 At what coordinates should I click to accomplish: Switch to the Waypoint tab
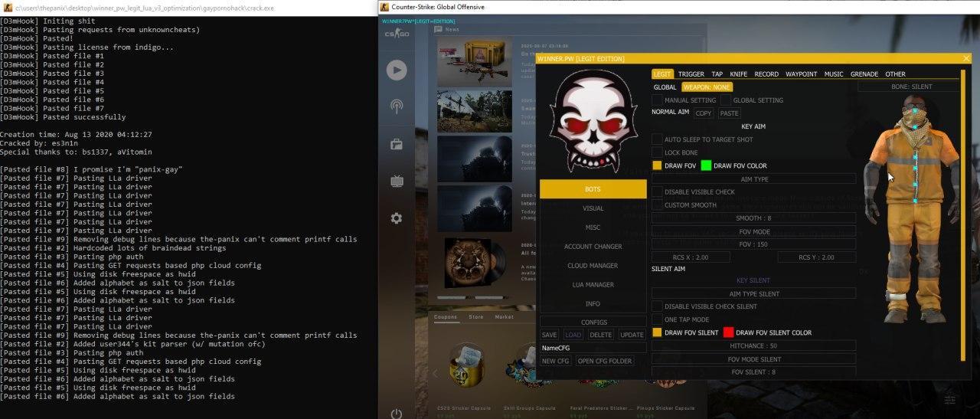802,74
